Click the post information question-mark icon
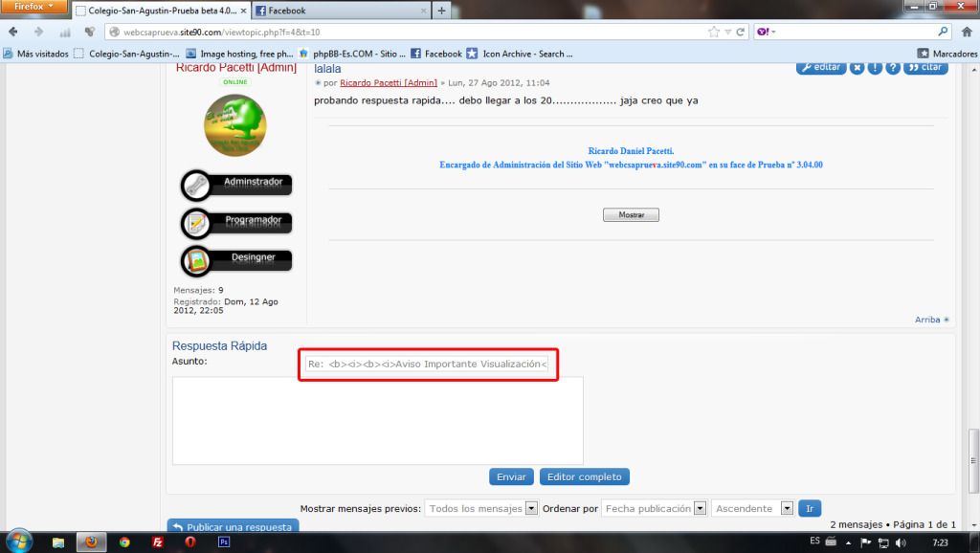This screenshot has height=553, width=980. (893, 68)
